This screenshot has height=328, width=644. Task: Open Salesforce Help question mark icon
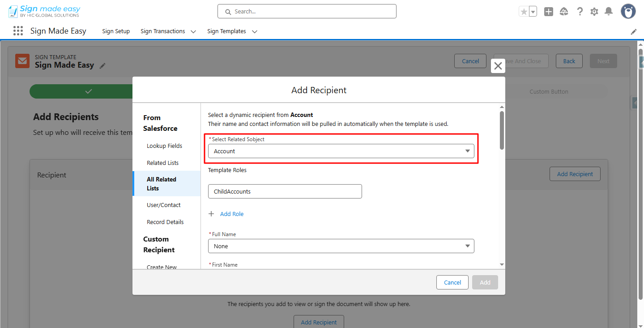580,12
